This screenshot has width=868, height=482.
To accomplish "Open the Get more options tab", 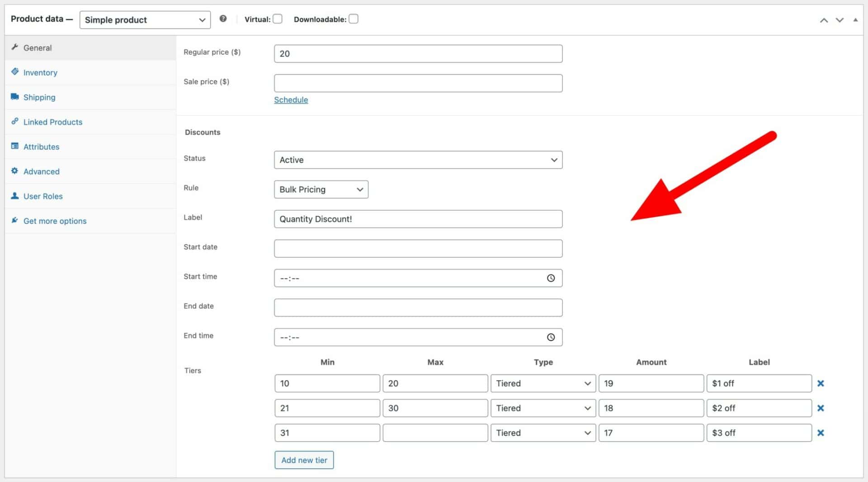I will tap(90, 221).
